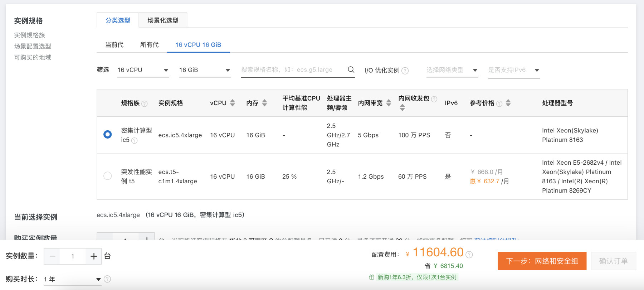Click the 确认订单 button
Screen dimensions: 644x290
point(613,261)
